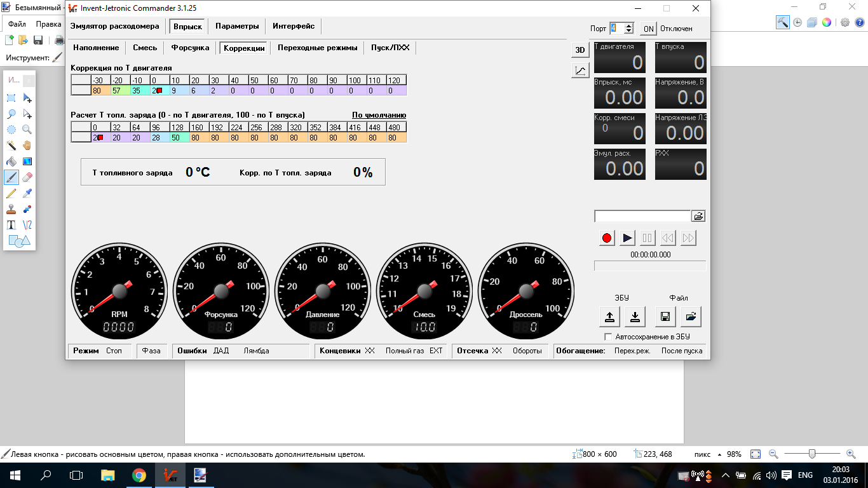Increase the port number stepper
The image size is (868, 488).
(x=628, y=26)
